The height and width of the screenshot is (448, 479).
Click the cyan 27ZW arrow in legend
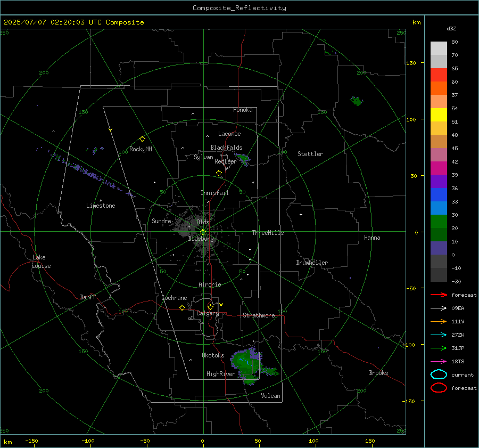point(439,335)
